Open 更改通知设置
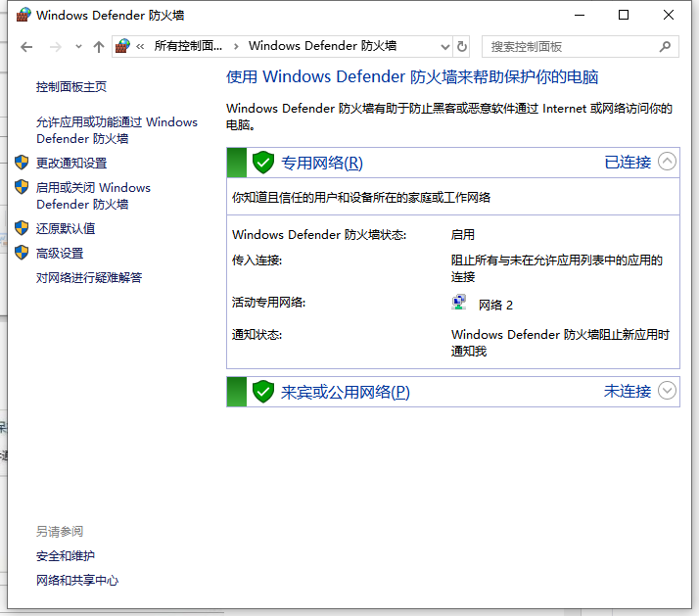699x616 pixels. 71,163
